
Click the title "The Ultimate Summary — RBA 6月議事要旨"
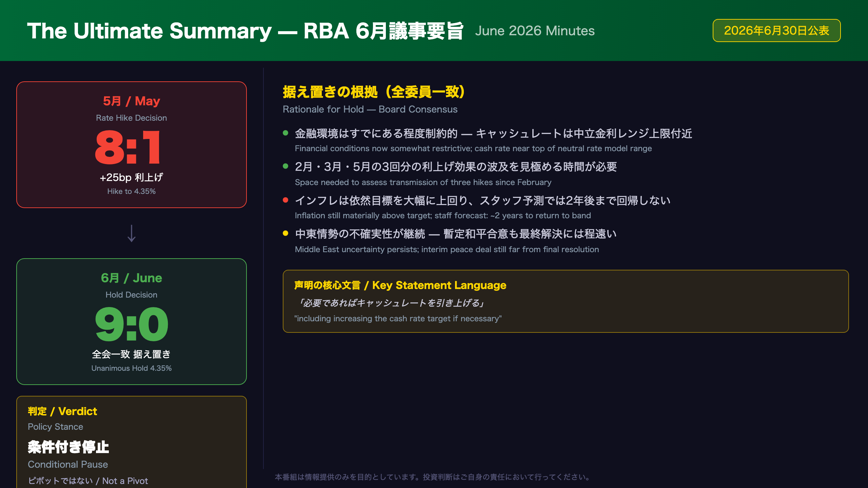coord(245,31)
